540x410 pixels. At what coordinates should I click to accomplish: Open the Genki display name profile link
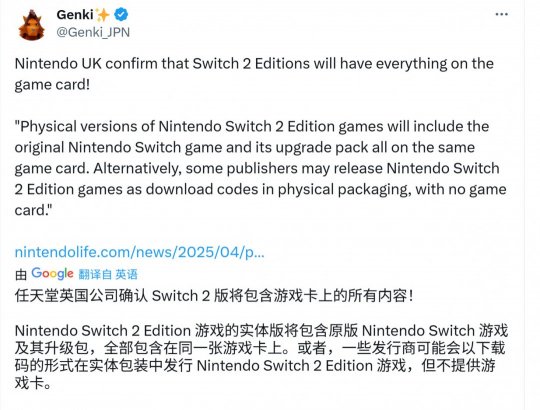[75, 14]
